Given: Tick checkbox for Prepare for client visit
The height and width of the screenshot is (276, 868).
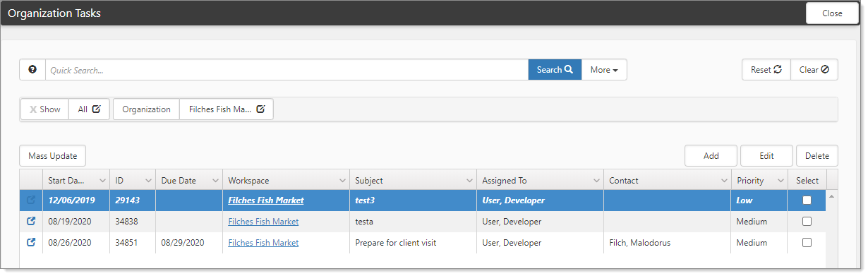Looking at the screenshot, I should point(807,243).
